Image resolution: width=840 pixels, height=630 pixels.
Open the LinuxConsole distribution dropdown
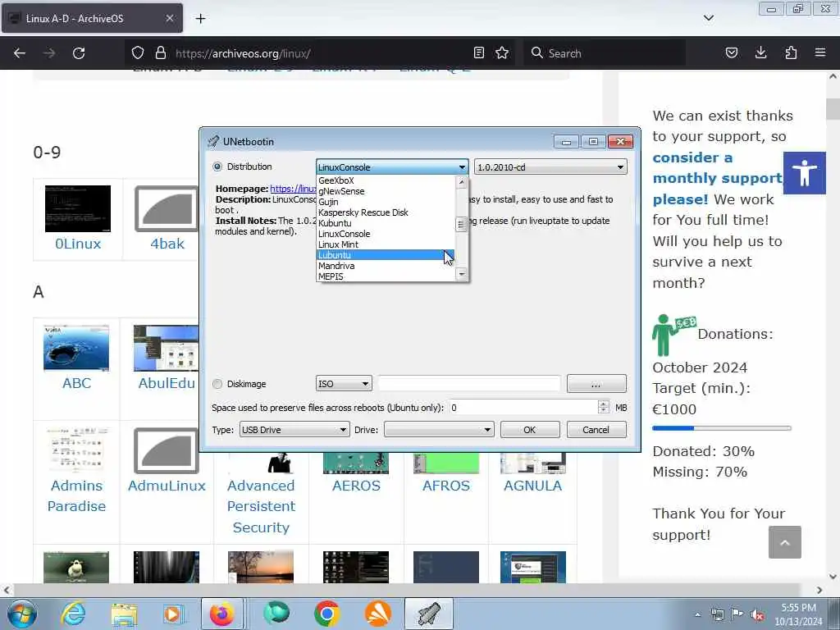pos(392,167)
